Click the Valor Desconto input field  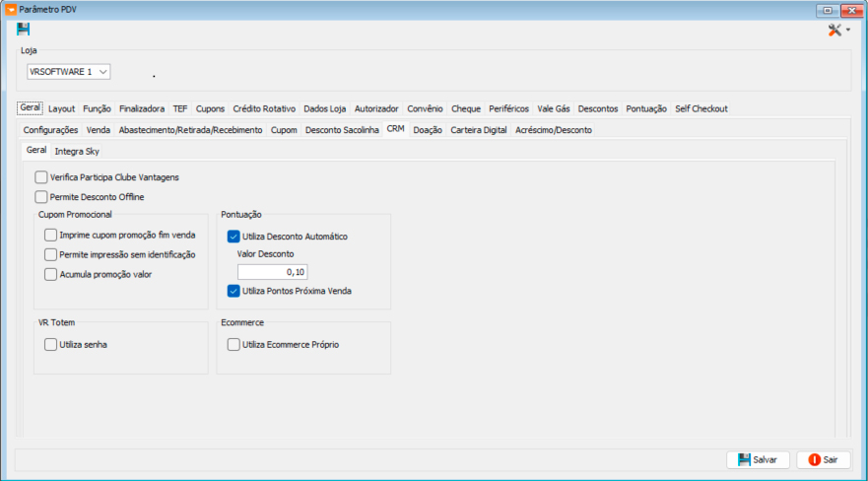pos(272,272)
